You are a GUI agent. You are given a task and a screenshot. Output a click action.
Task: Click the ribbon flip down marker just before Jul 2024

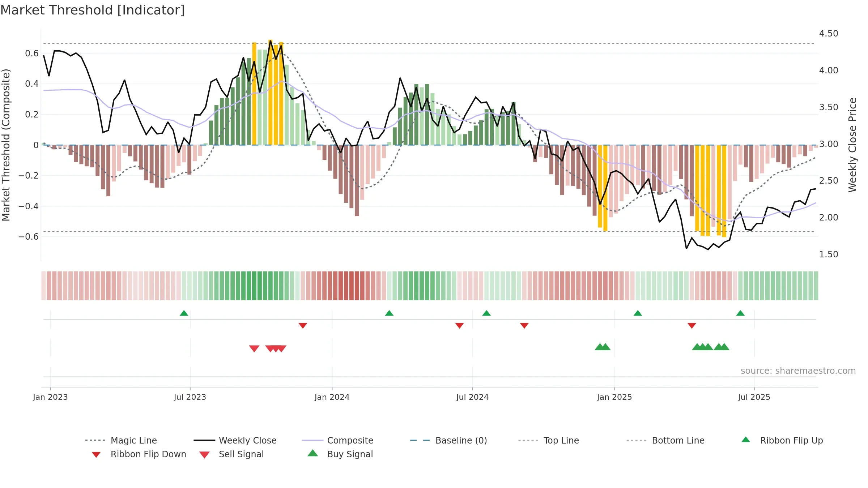click(460, 326)
